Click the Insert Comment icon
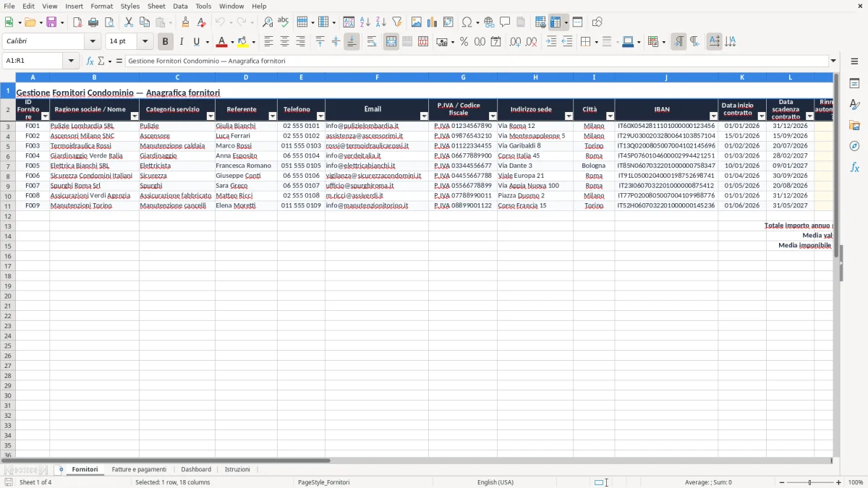 (x=505, y=22)
